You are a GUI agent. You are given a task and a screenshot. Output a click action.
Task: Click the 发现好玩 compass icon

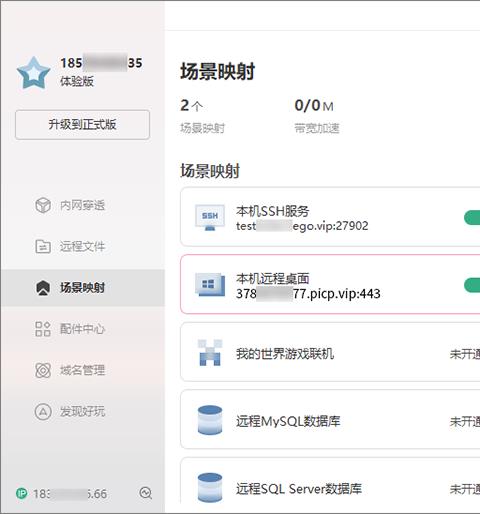[x=43, y=411]
